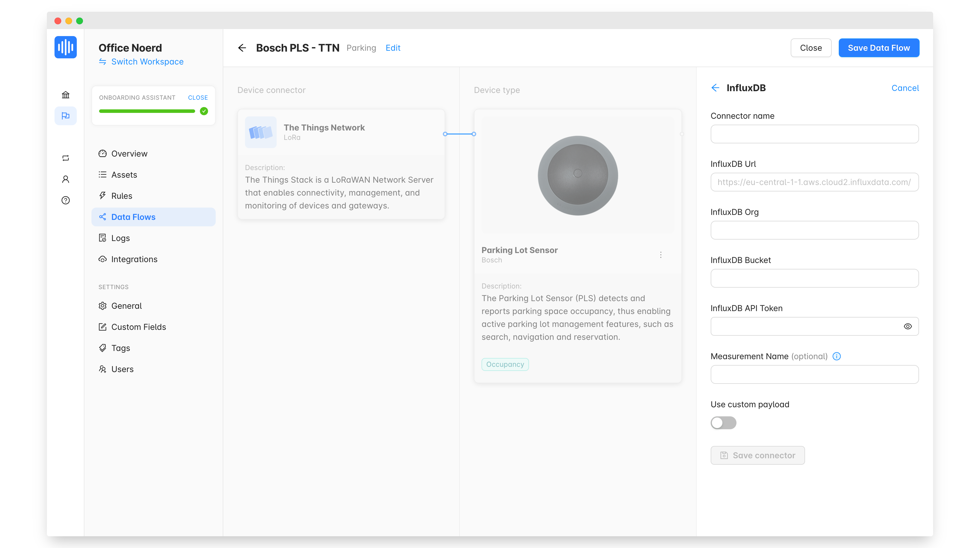This screenshot has width=980, height=548.
Task: Open Custom Fields settings
Action: coord(153,327)
